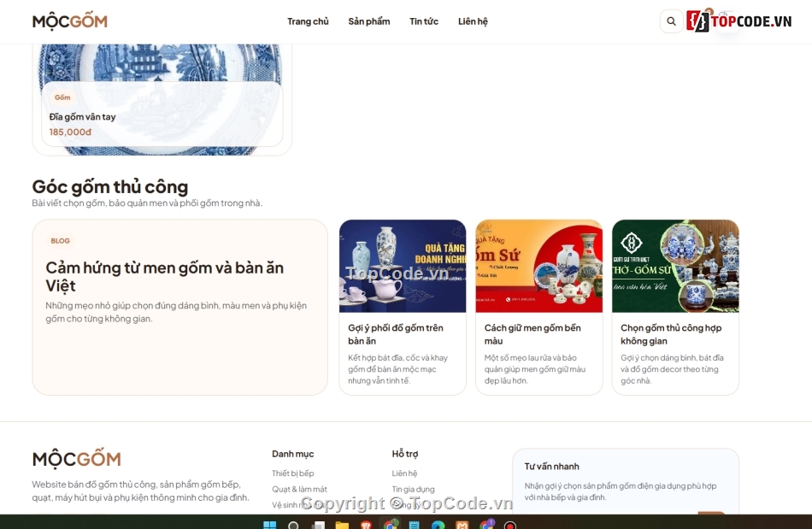Screen dimensions: 812x529
Task: Click the green gốm sứ blog thumbnail
Action: click(x=675, y=266)
